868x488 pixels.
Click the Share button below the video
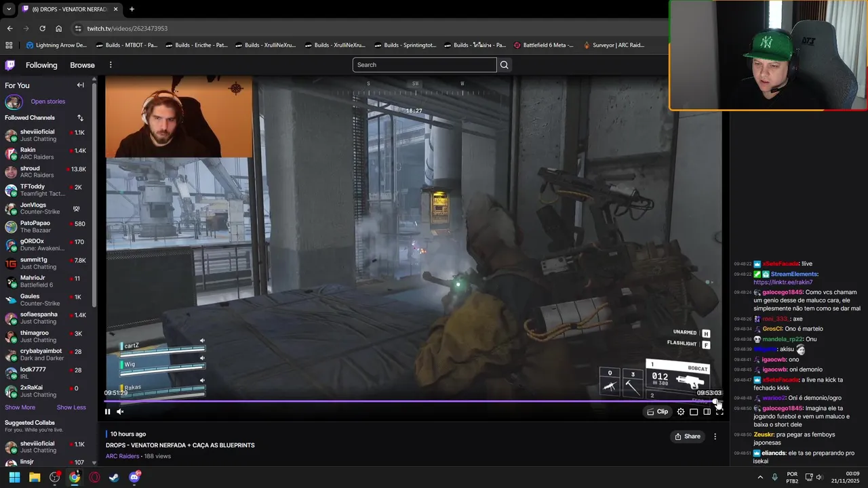688,436
